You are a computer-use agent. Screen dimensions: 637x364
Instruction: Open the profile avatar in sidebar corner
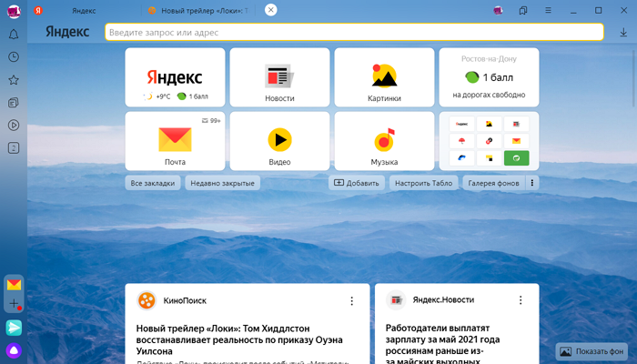pyautogui.click(x=14, y=11)
